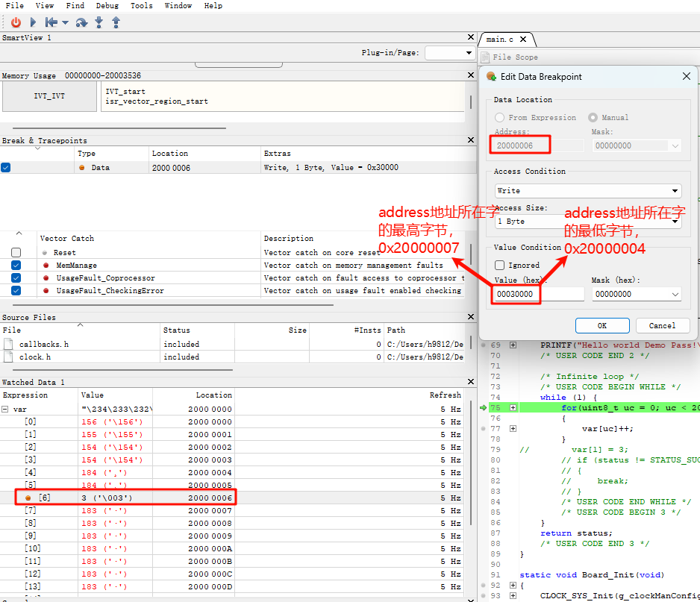
Task: Open the Debug menu
Action: tap(107, 6)
